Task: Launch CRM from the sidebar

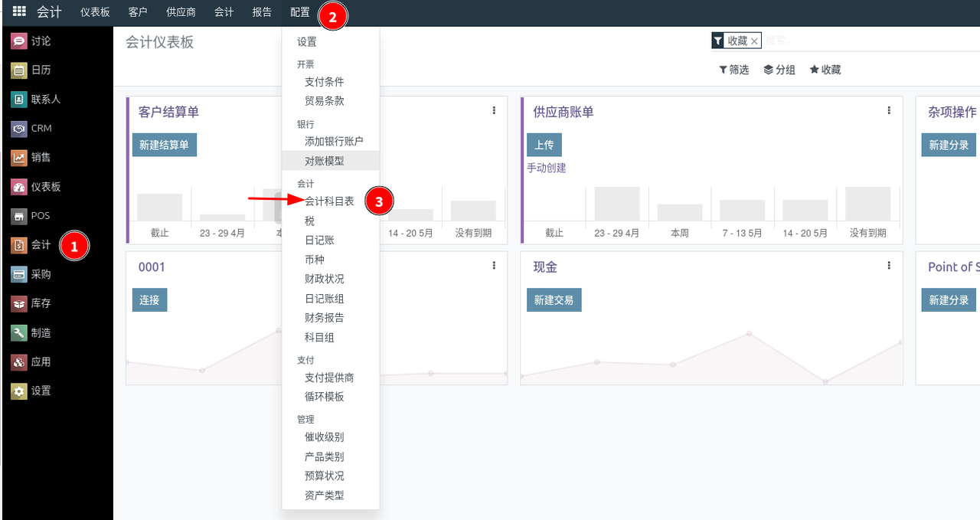Action: click(31, 129)
